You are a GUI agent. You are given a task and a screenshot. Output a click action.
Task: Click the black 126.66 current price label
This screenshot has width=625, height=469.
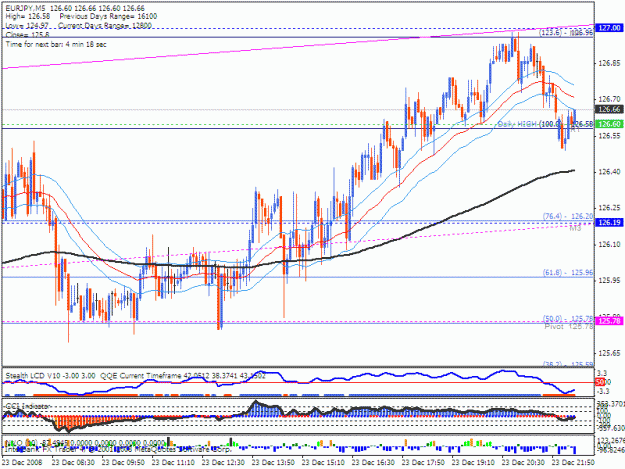click(x=609, y=109)
